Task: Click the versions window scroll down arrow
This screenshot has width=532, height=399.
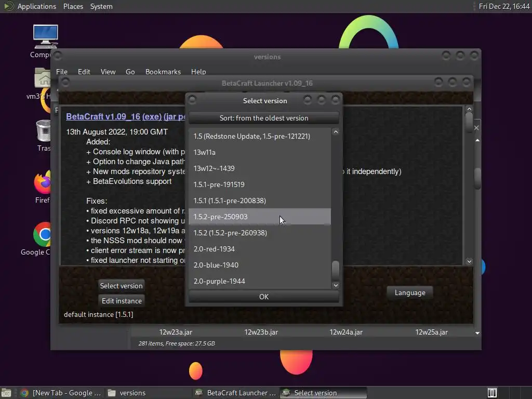Action: pos(477,333)
